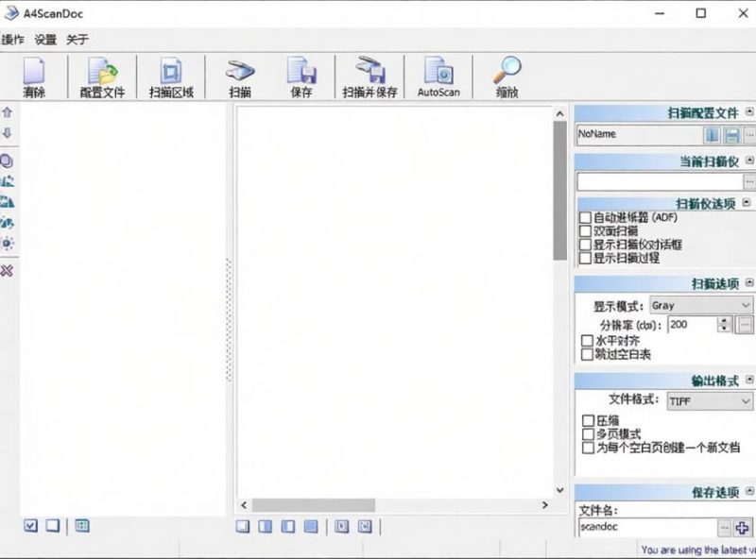Start a scan with the 扫描 icon

[240, 77]
